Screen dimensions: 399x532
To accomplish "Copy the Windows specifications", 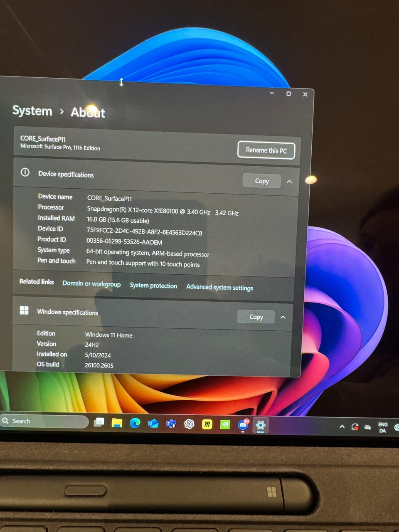I will 256,317.
